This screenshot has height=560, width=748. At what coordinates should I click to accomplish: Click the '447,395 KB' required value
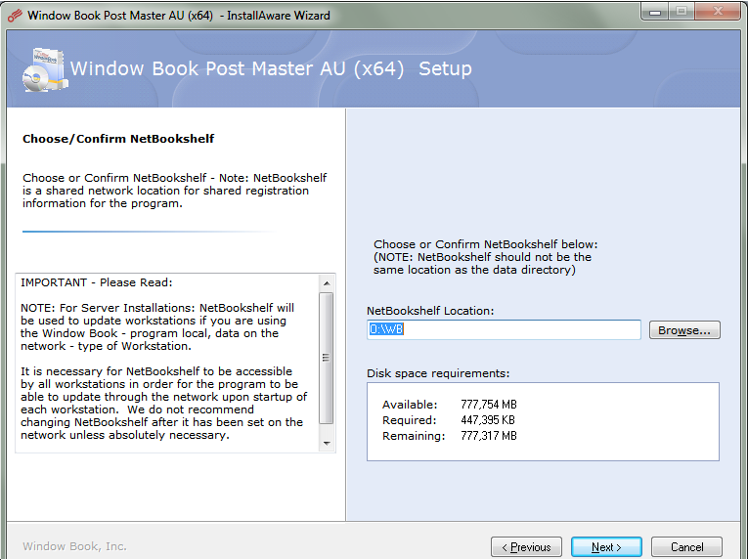pyautogui.click(x=488, y=420)
